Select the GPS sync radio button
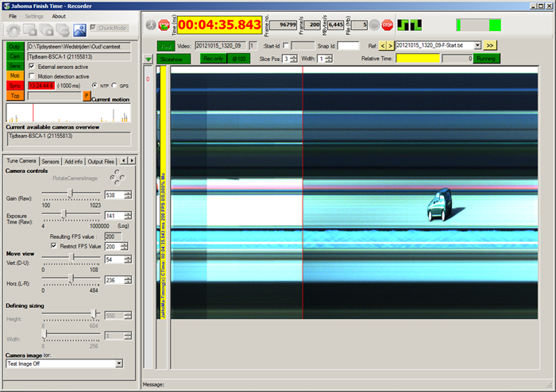Image resolution: width=556 pixels, height=392 pixels. (114, 86)
